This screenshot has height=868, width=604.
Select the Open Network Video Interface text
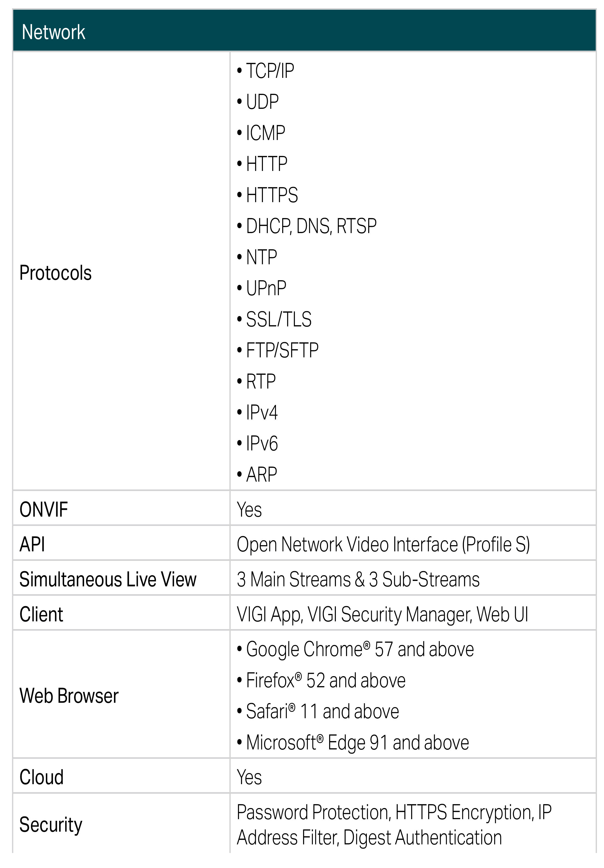[383, 544]
